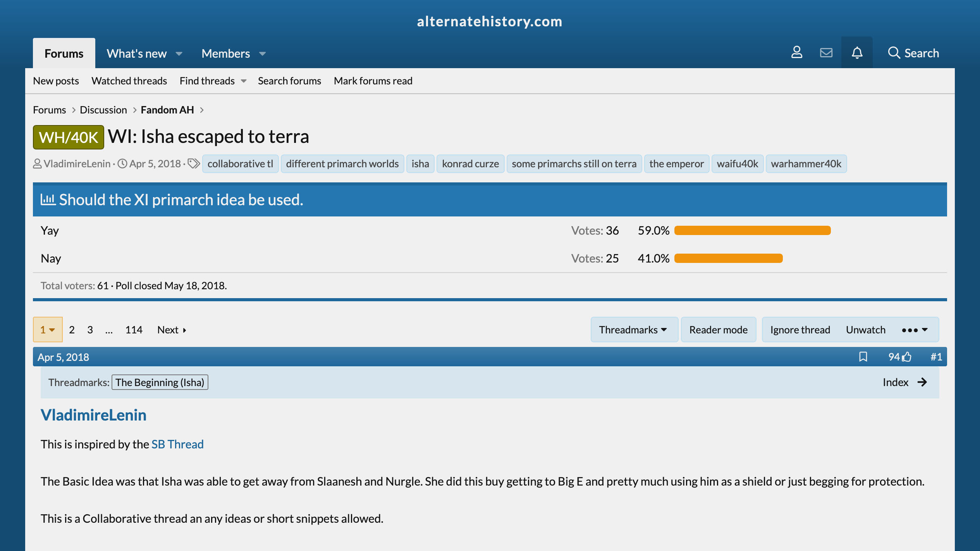Image resolution: width=980 pixels, height=551 pixels.
Task: Open the alerts bell icon
Action: coord(857,53)
